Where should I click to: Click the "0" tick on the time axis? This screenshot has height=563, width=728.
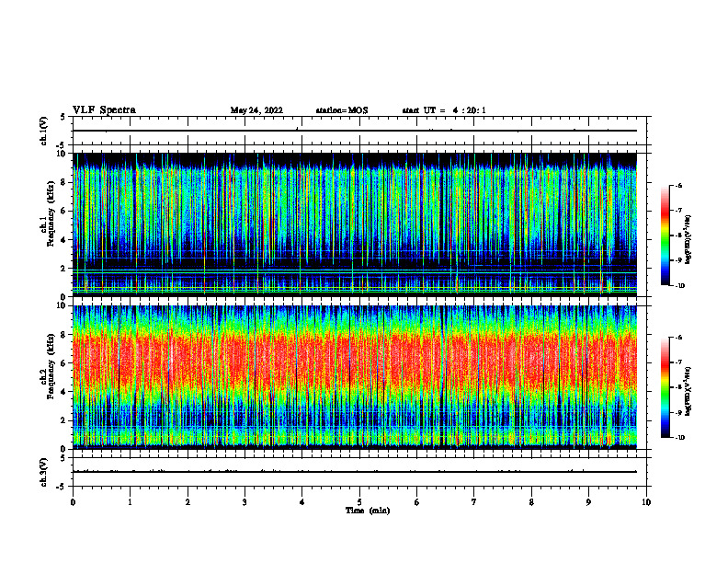[73, 502]
